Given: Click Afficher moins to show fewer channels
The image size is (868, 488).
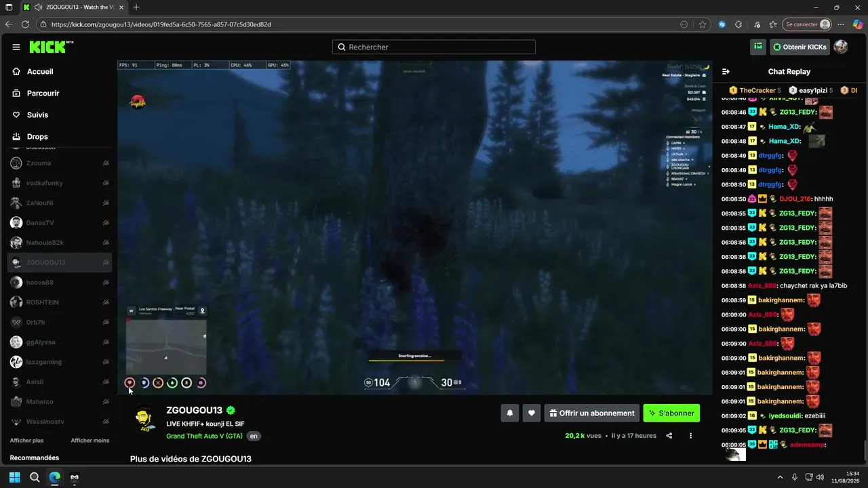Looking at the screenshot, I should coord(90,441).
